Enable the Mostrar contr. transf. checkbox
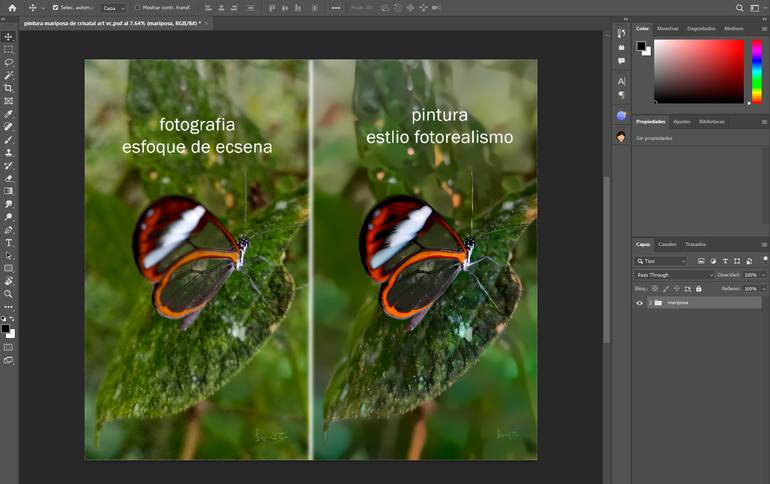This screenshot has width=770, height=484. click(x=137, y=8)
